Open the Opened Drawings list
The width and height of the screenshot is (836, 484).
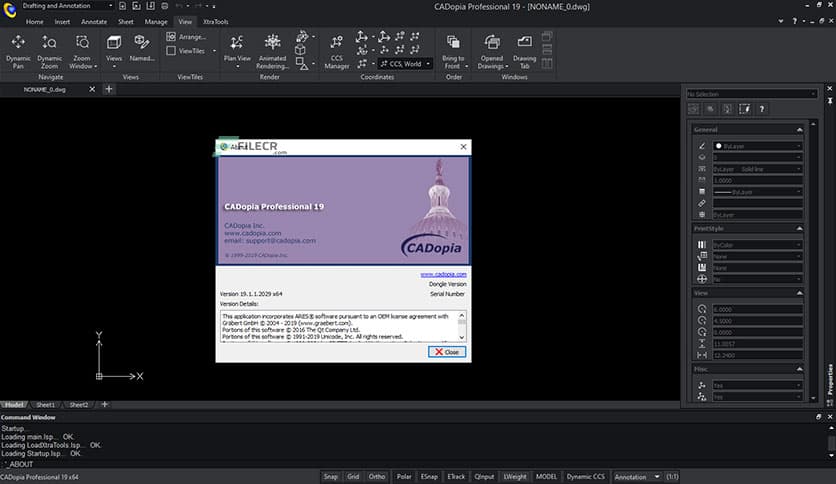[492, 51]
